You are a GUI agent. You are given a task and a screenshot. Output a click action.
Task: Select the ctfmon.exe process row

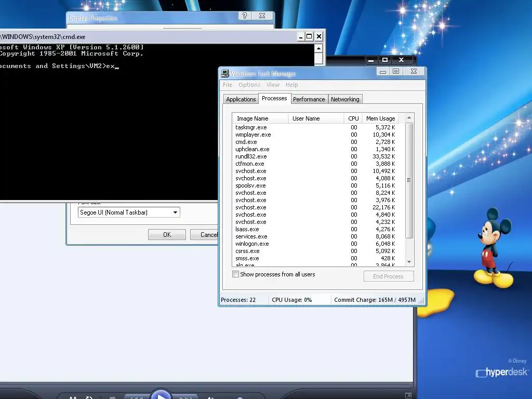point(318,164)
